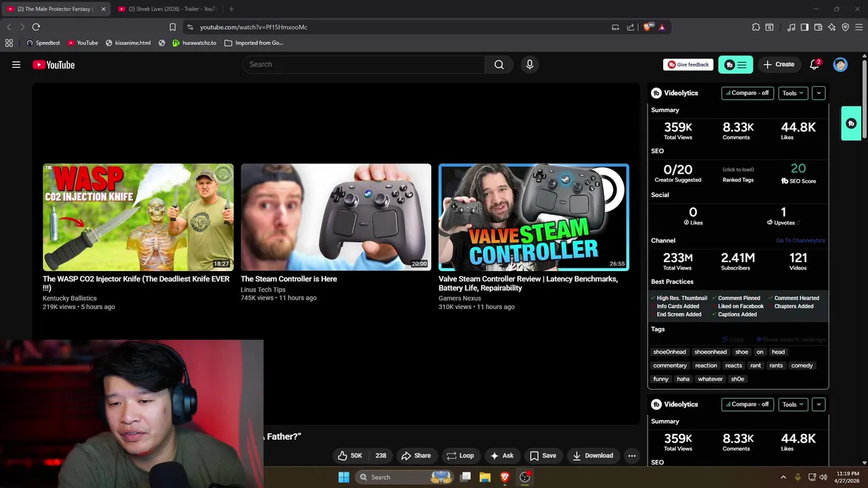Screen dimensions: 868x488
Task: Open the Windows Start button
Action: click(344, 477)
